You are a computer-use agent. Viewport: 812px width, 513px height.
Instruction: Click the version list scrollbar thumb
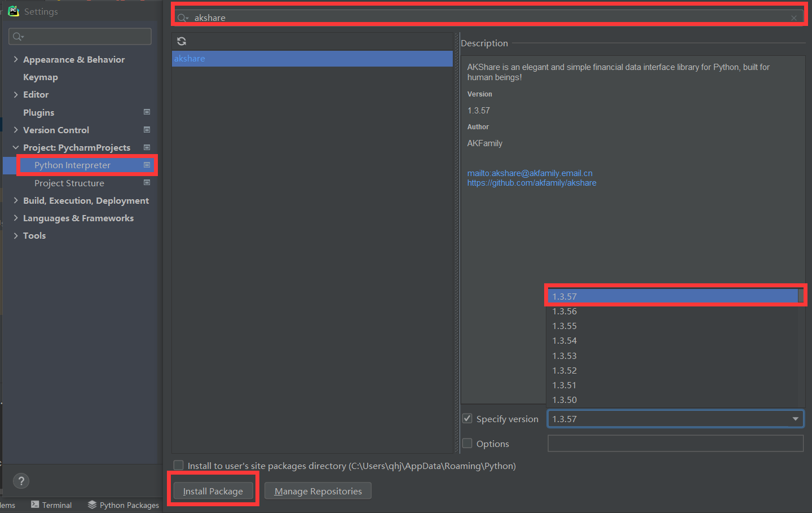point(801,296)
